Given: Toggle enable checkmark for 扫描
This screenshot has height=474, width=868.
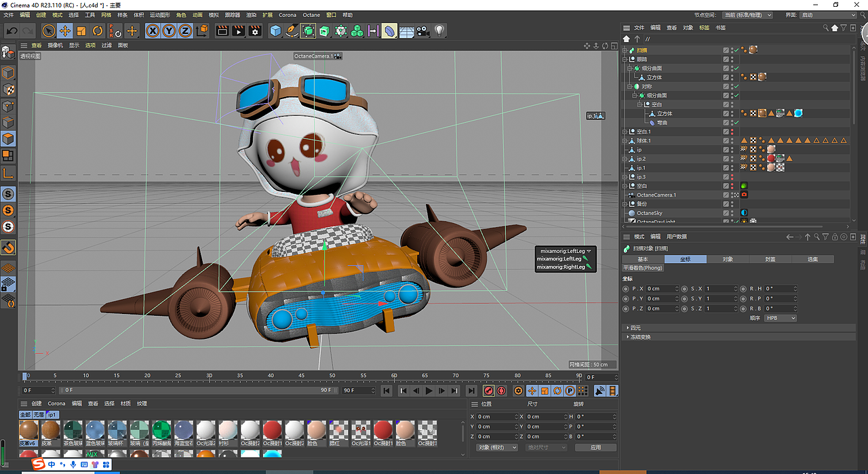Looking at the screenshot, I should pyautogui.click(x=736, y=50).
